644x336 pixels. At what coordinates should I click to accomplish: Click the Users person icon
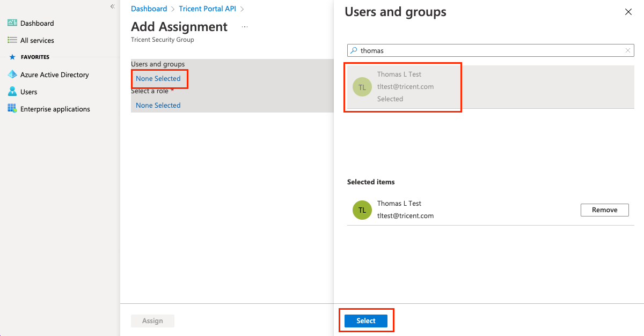tap(12, 92)
